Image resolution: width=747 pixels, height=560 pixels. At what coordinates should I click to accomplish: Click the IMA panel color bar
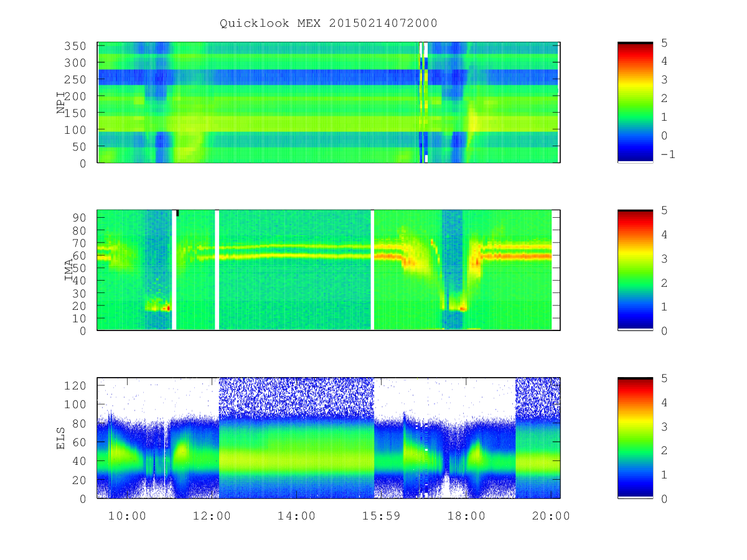(635, 270)
